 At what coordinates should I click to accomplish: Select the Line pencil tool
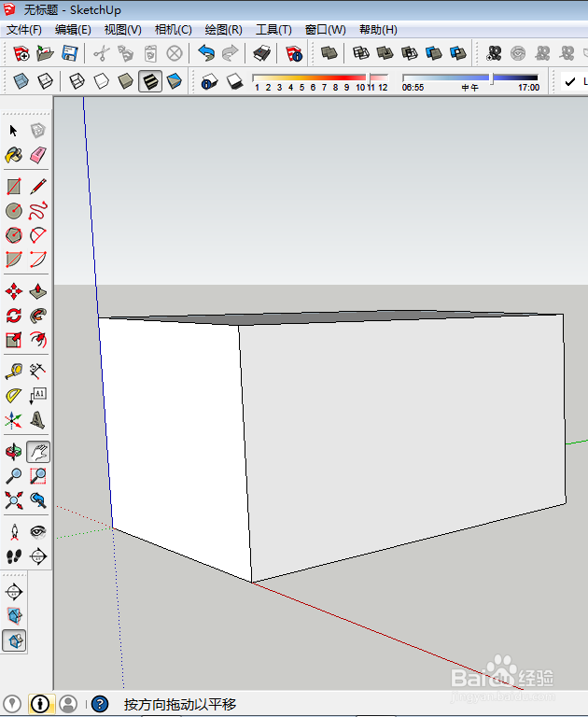[38, 187]
